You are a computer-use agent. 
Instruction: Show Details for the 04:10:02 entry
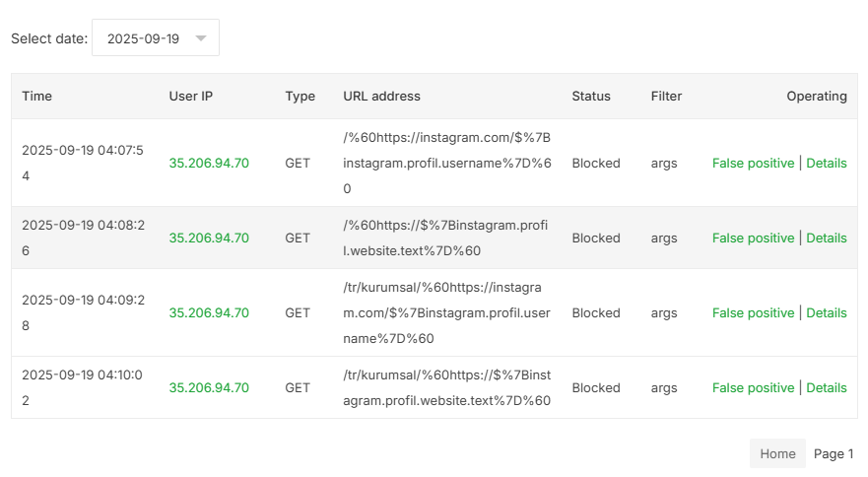826,387
